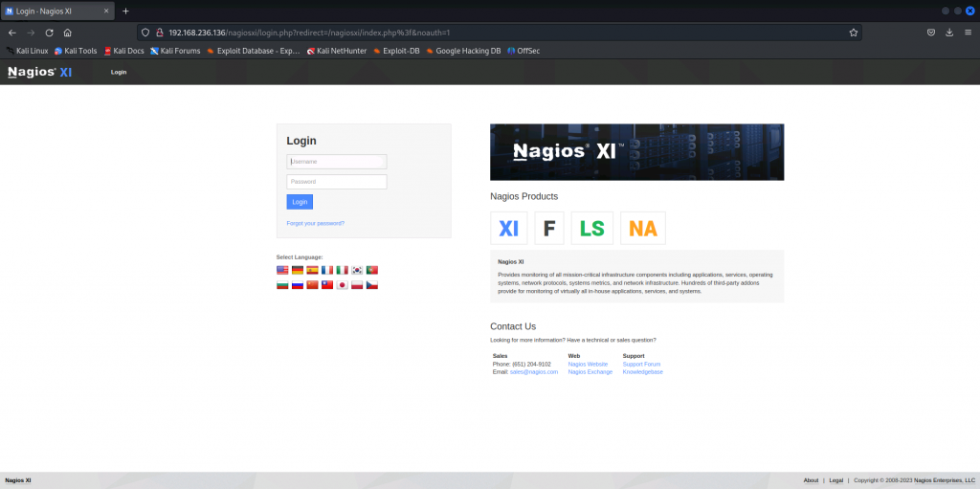The height and width of the screenshot is (489, 980).
Task: Focus the Username input field
Action: pos(337,162)
